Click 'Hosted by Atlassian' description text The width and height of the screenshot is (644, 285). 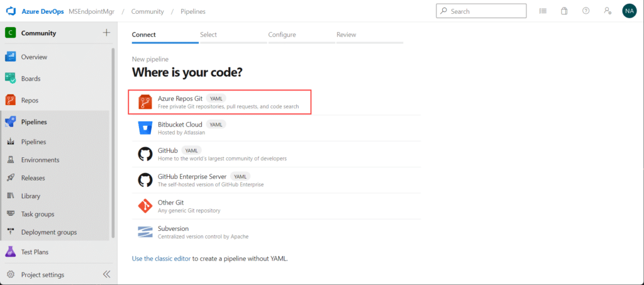pos(182,133)
